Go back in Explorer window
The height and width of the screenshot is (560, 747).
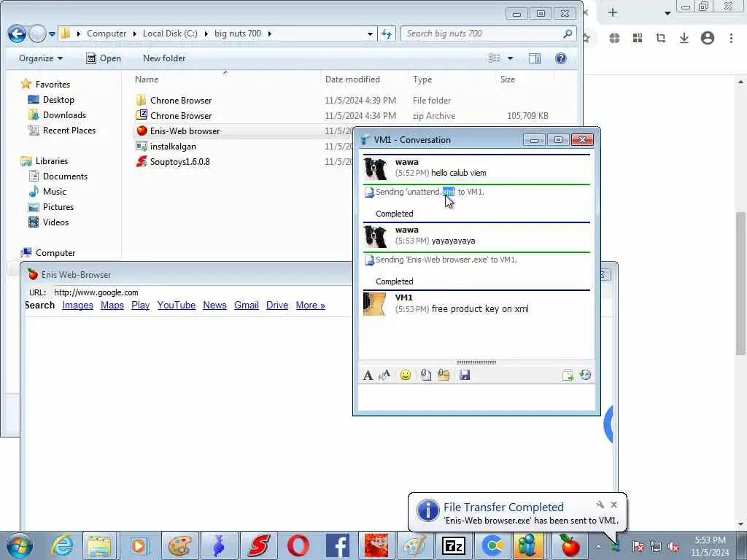(x=17, y=34)
